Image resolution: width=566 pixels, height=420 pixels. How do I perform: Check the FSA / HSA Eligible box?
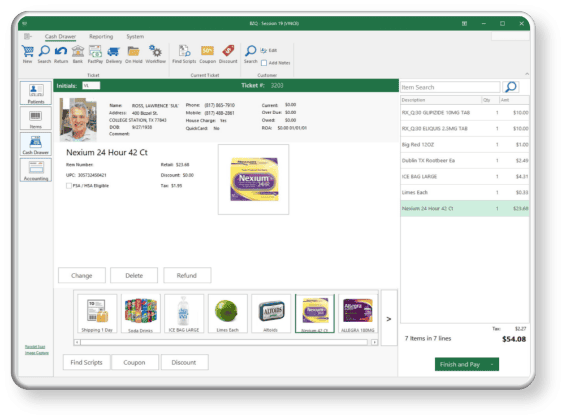[x=69, y=186]
